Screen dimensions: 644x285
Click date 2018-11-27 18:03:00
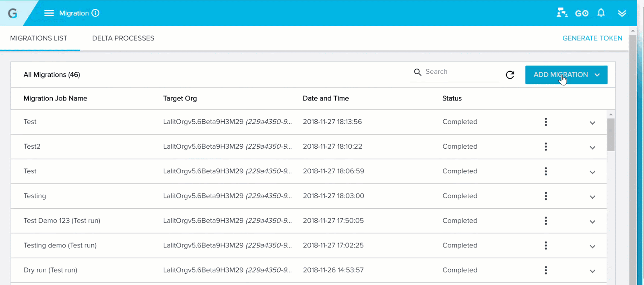click(x=333, y=196)
